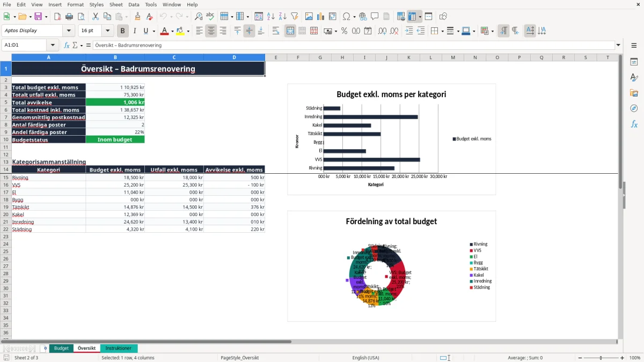The width and height of the screenshot is (644, 362).
Task: Toggle Left-to-Right text direction
Action: point(503,31)
